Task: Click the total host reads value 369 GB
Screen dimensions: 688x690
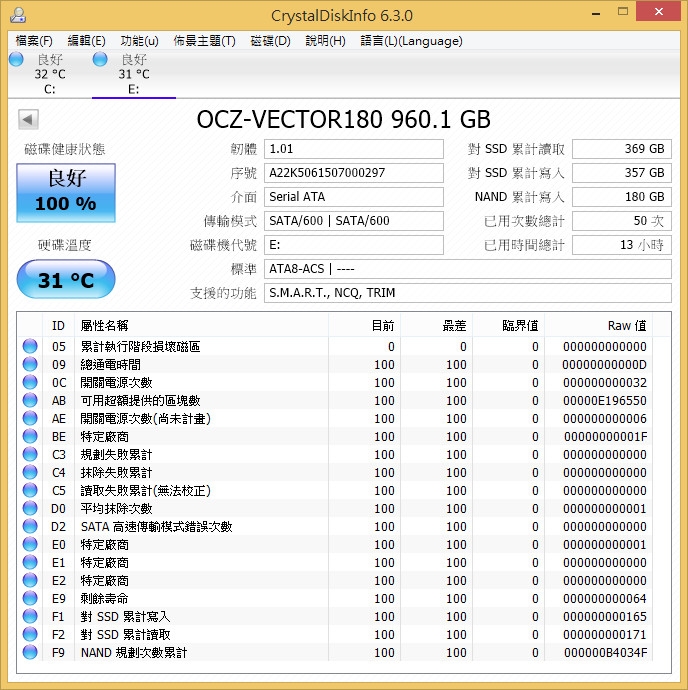Action: pyautogui.click(x=622, y=149)
